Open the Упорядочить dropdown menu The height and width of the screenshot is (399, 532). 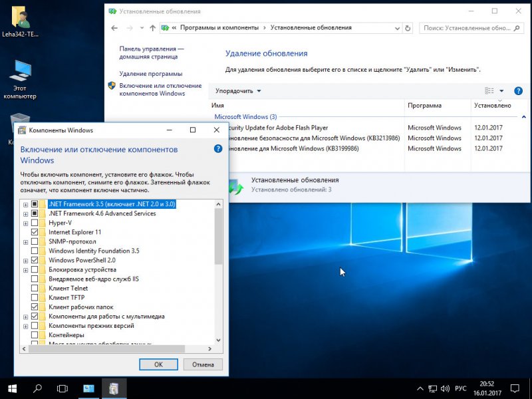(238, 91)
